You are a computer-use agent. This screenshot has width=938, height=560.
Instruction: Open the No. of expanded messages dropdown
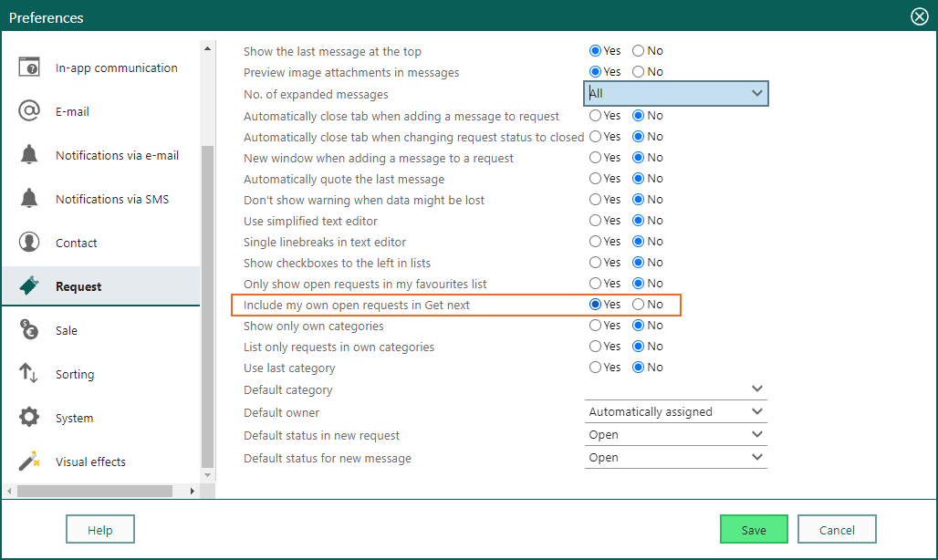pyautogui.click(x=676, y=93)
